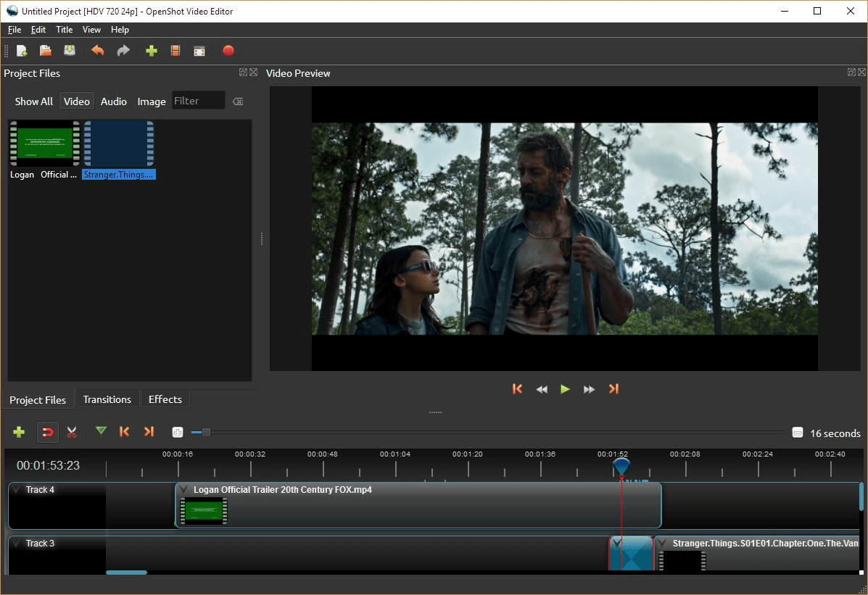Center the timeline on the playhead
868x595 pixels.
(177, 432)
